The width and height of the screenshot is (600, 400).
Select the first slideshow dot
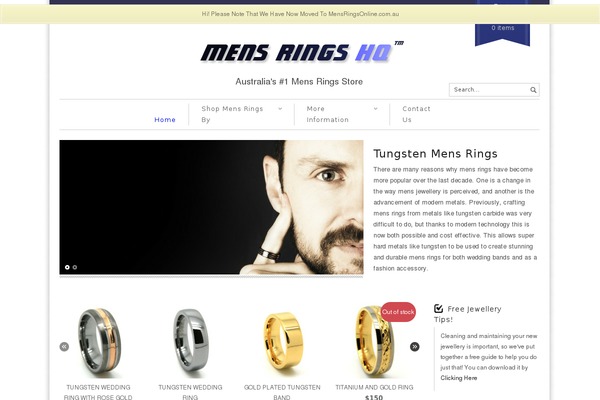[x=67, y=267]
